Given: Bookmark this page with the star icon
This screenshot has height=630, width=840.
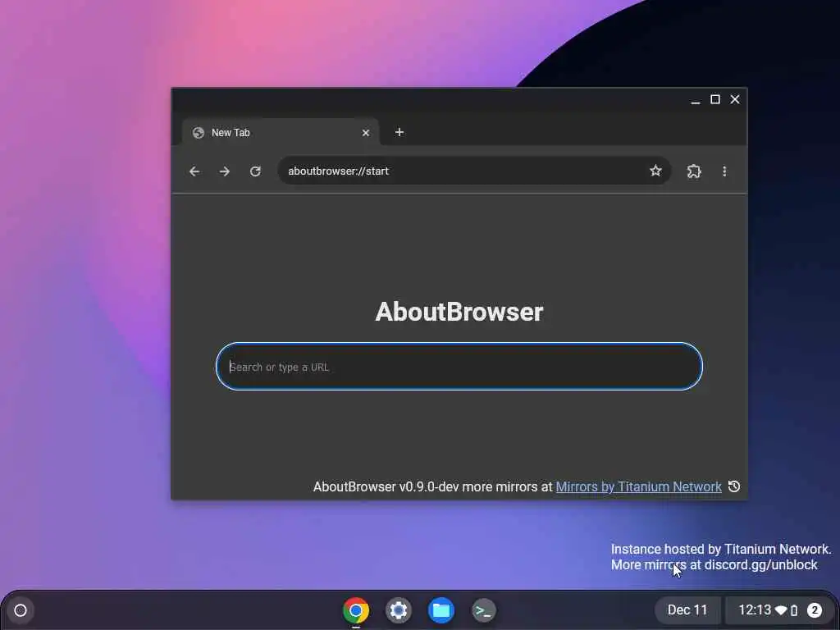Looking at the screenshot, I should pos(655,171).
